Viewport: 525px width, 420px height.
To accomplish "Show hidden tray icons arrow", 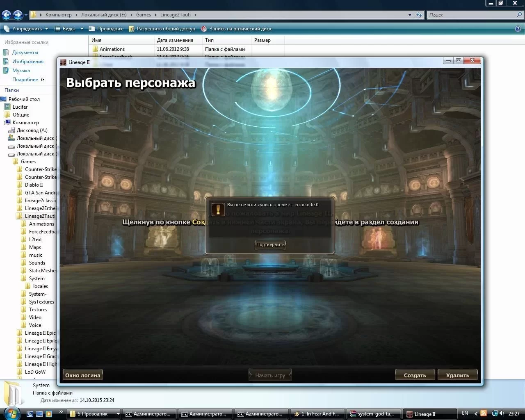I will (476, 414).
